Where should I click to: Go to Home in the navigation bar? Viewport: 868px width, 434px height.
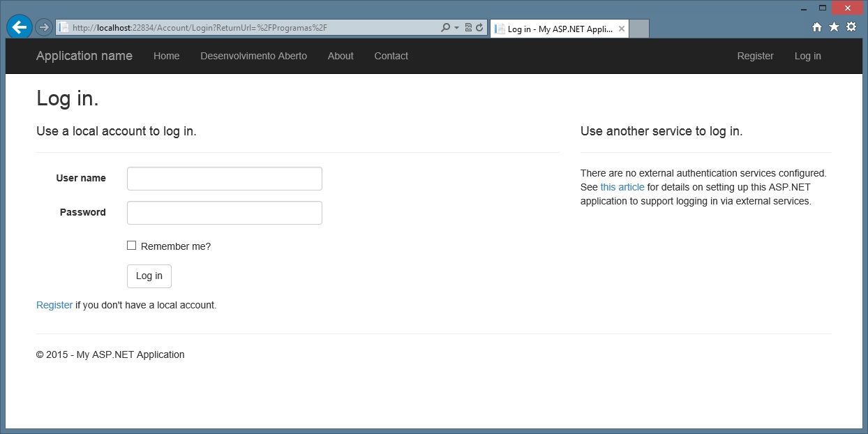pos(166,56)
